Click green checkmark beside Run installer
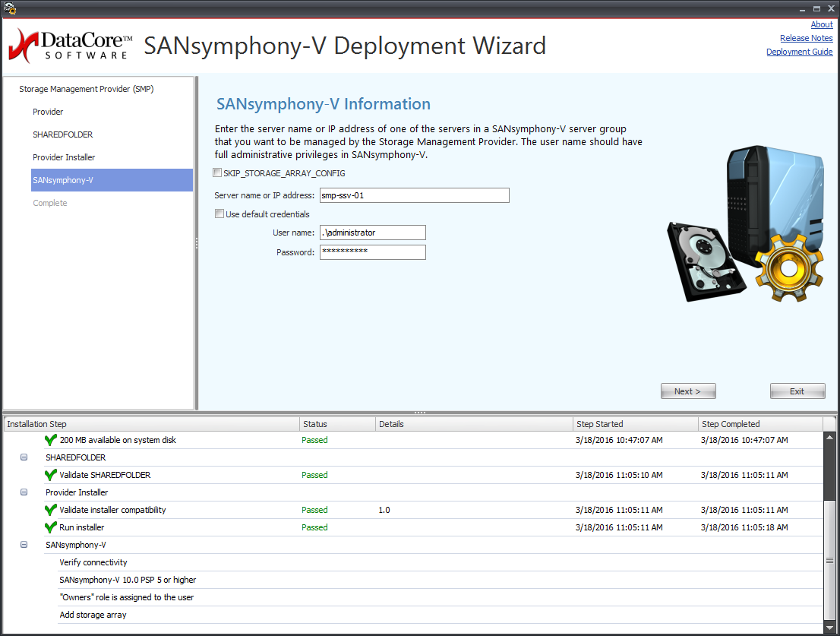 (51, 527)
